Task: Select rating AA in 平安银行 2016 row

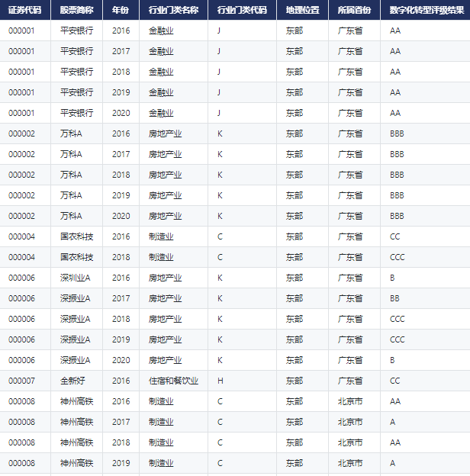Action: (395, 31)
